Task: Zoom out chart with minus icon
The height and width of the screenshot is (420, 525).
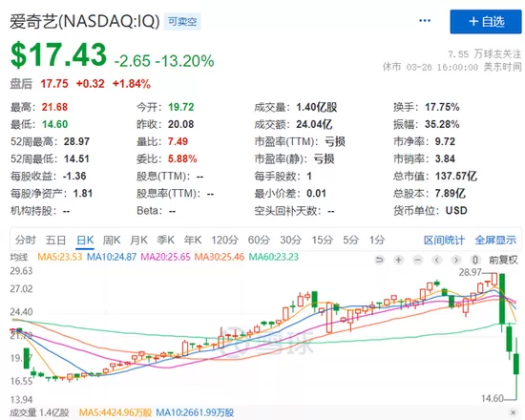Action: point(418,260)
